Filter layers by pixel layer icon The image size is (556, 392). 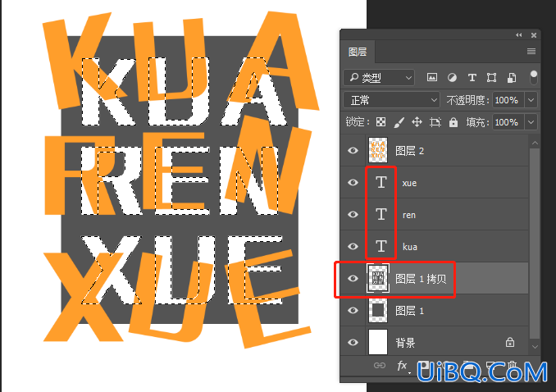tap(432, 77)
